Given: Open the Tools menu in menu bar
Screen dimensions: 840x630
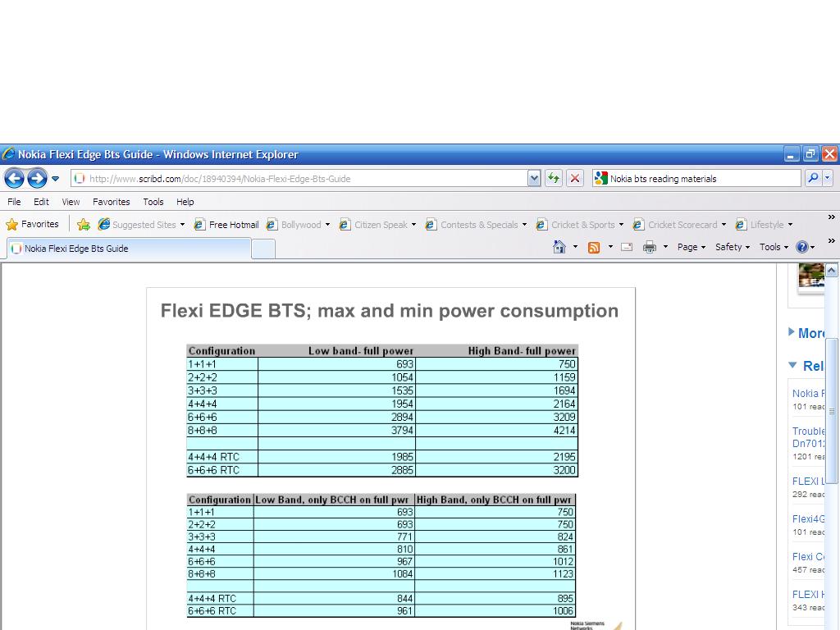Looking at the screenshot, I should [153, 202].
